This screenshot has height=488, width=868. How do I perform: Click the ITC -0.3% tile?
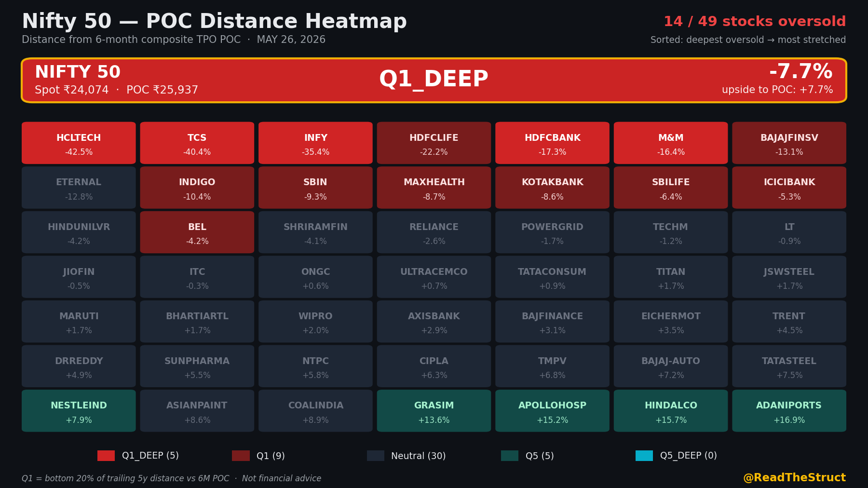point(197,277)
